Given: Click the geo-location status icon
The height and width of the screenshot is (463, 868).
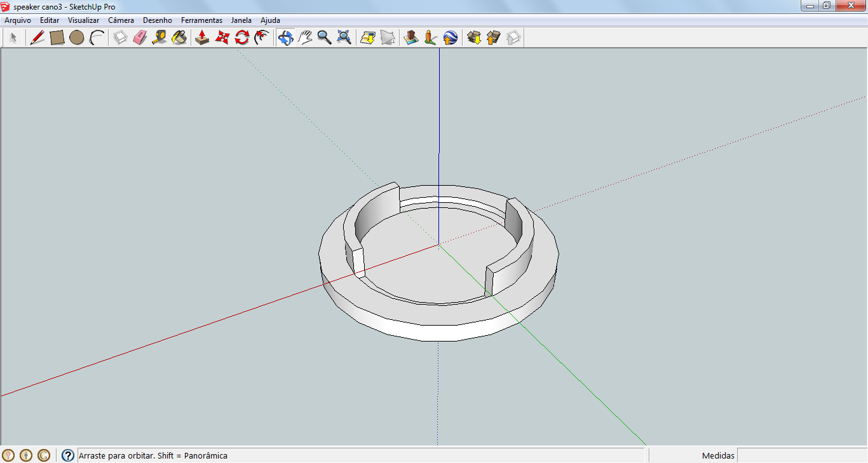Looking at the screenshot, I should tap(8, 455).
